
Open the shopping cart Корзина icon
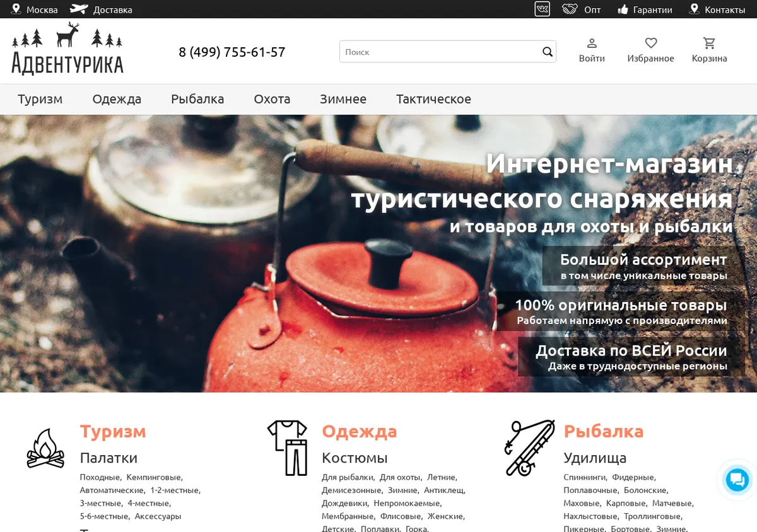coord(709,43)
